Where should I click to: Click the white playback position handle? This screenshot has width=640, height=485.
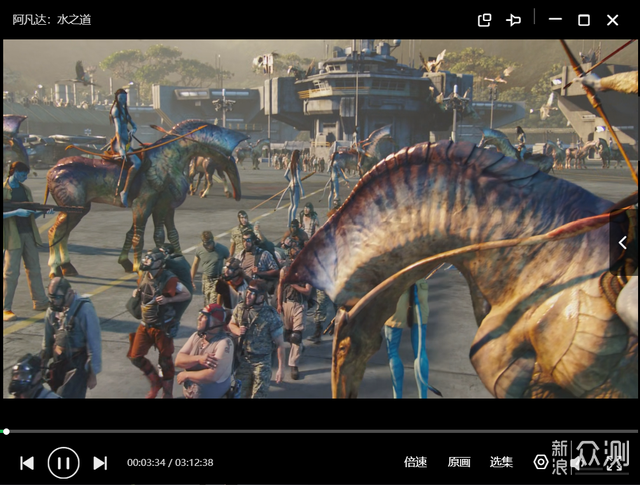[6, 432]
